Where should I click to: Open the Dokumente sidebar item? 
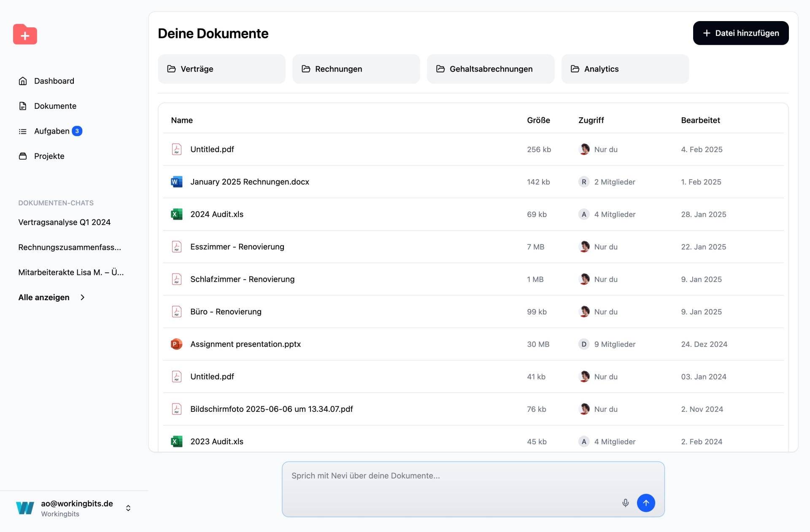[x=55, y=106]
